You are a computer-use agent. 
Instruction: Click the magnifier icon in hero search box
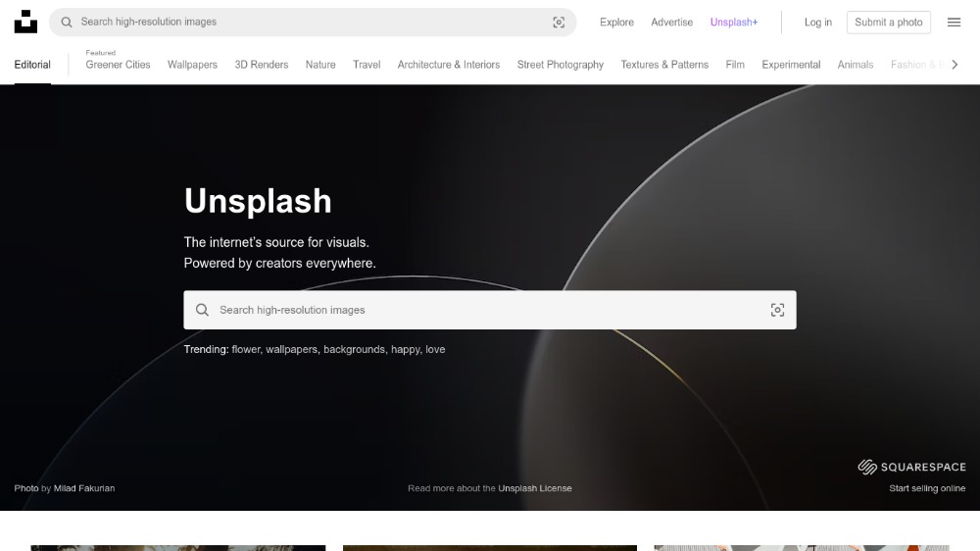click(202, 310)
